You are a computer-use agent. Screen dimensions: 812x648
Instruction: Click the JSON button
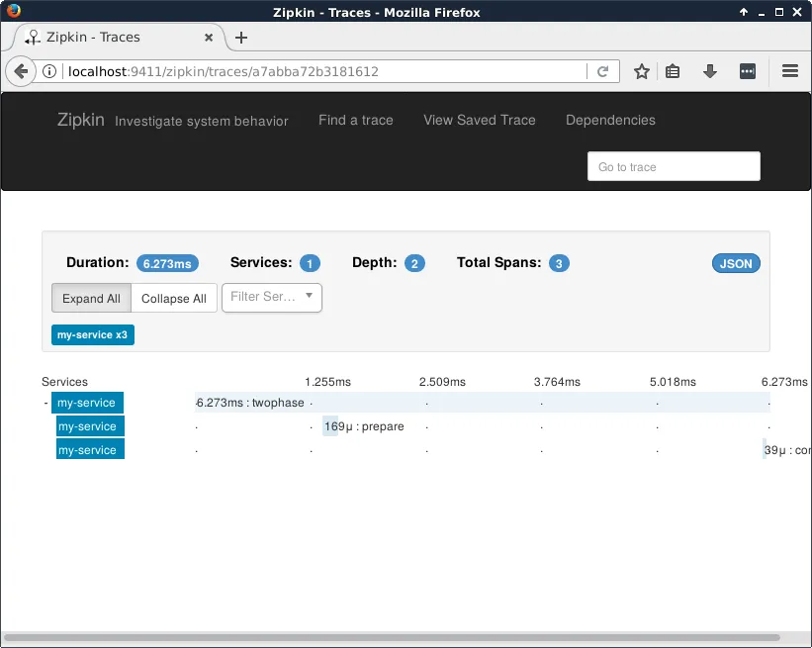pos(736,264)
